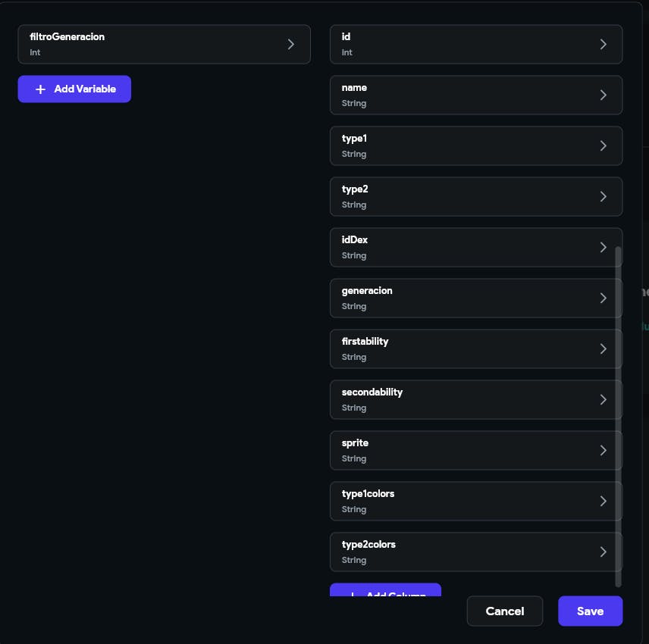Screen dimensions: 649x644
Task: Select the filtroGeneracion variable row
Action: click(152, 44)
